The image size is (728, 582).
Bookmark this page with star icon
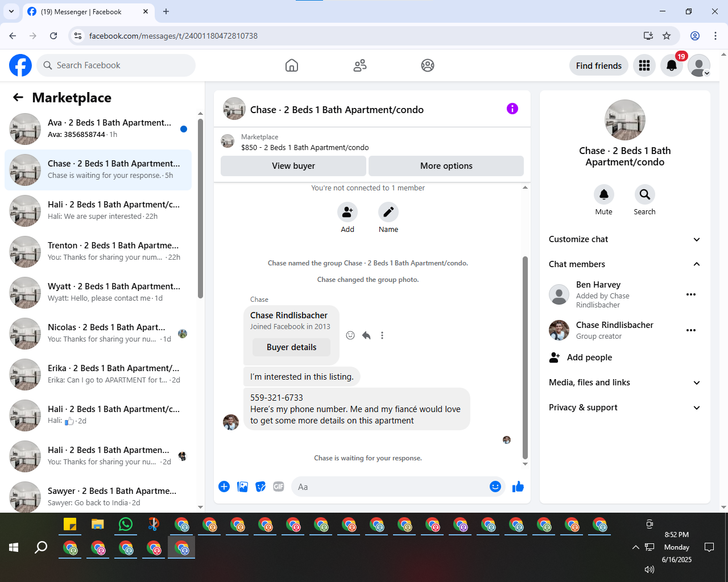667,36
